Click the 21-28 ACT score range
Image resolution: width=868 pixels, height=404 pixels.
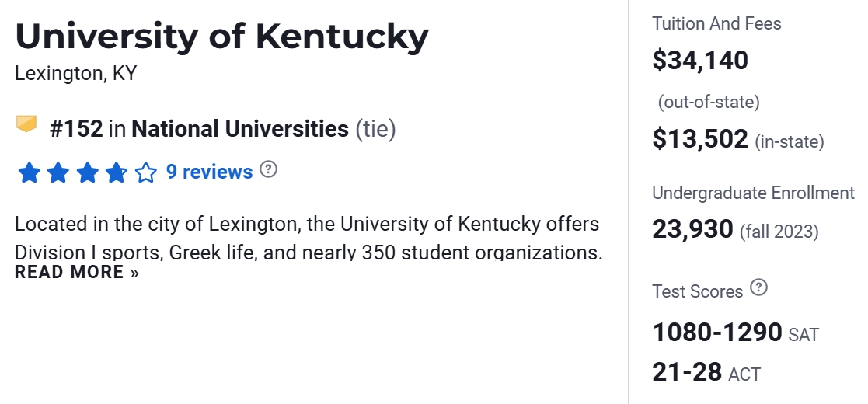pos(688,371)
